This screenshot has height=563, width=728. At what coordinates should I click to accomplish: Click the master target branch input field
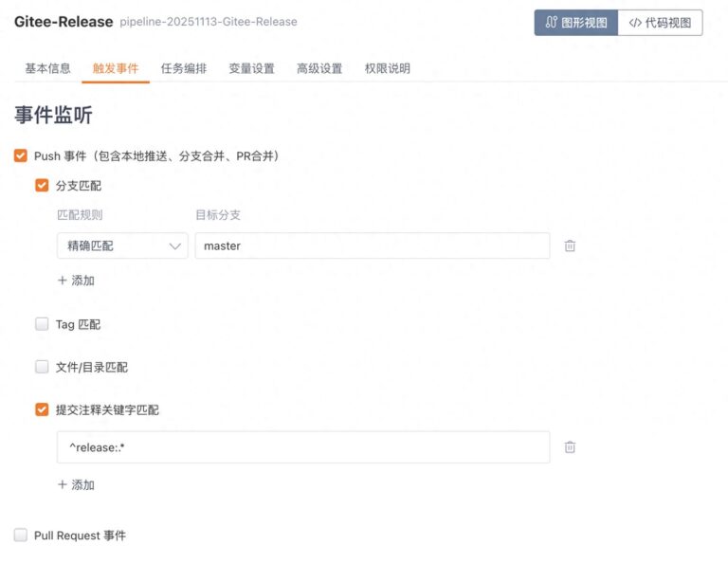(372, 245)
